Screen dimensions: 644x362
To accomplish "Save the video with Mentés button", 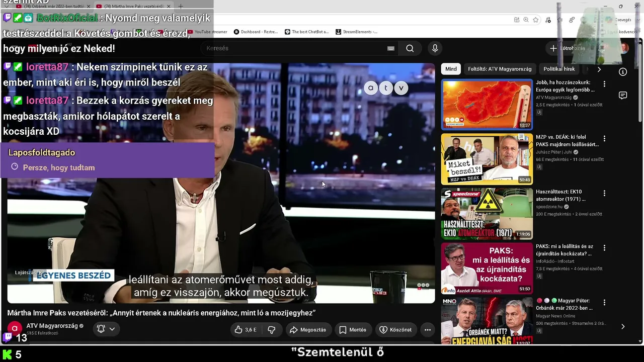I will coord(353,330).
